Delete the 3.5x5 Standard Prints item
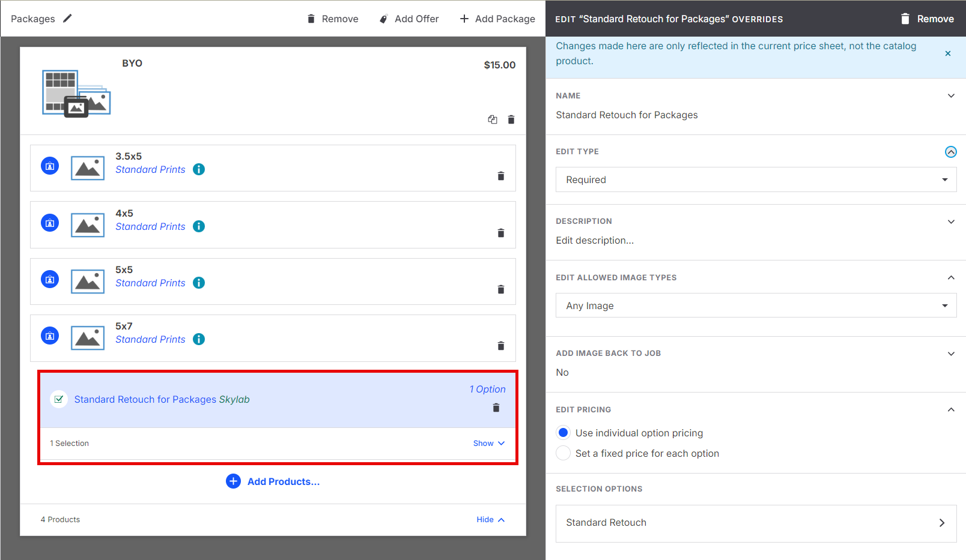 click(x=500, y=176)
